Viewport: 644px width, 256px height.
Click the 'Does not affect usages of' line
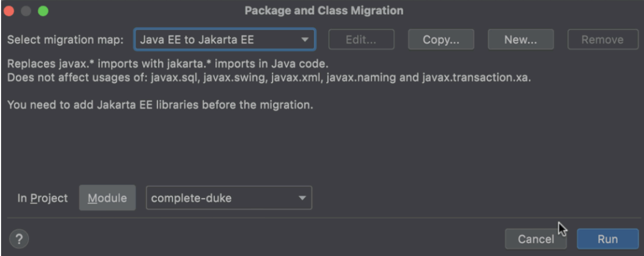[x=269, y=78]
